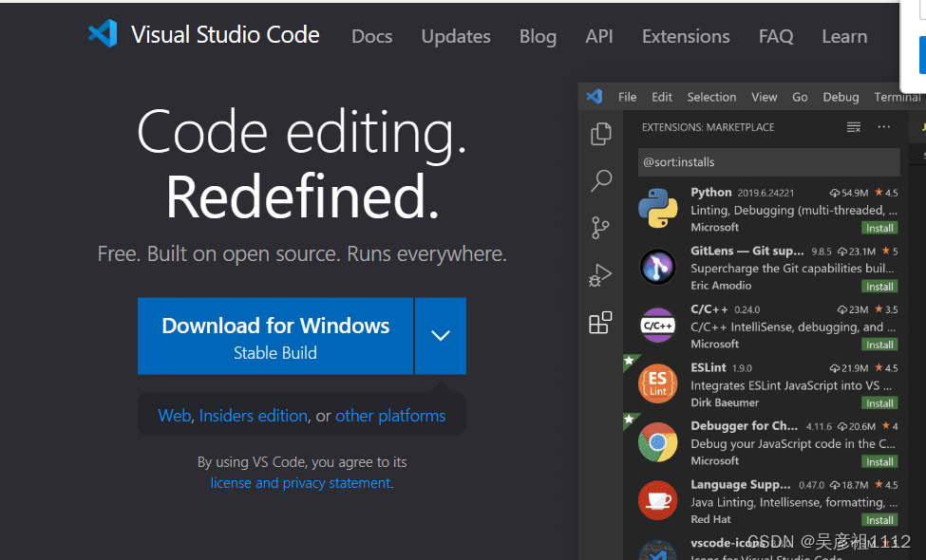The width and height of the screenshot is (926, 560).
Task: Open the Extensions nav link
Action: tap(686, 37)
